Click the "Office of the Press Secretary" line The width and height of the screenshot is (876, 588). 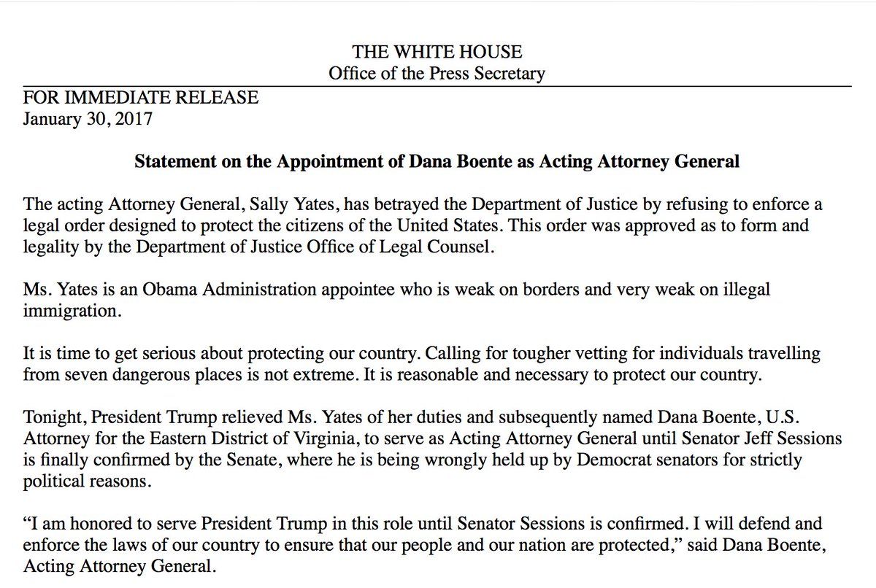point(437,74)
